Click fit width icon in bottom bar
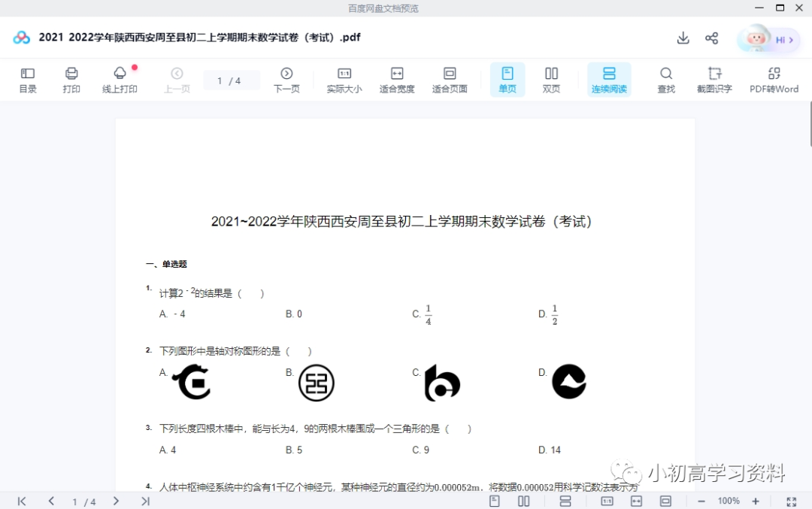 [x=636, y=501]
